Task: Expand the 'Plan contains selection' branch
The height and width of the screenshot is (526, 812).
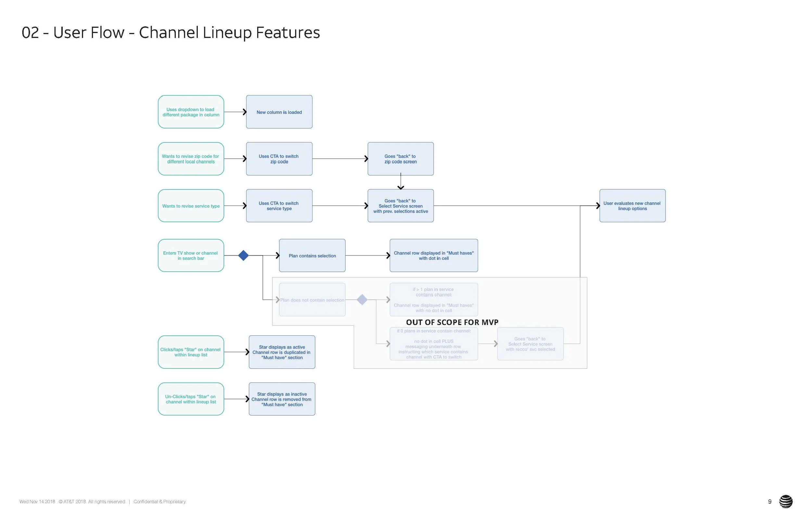Action: [x=311, y=255]
